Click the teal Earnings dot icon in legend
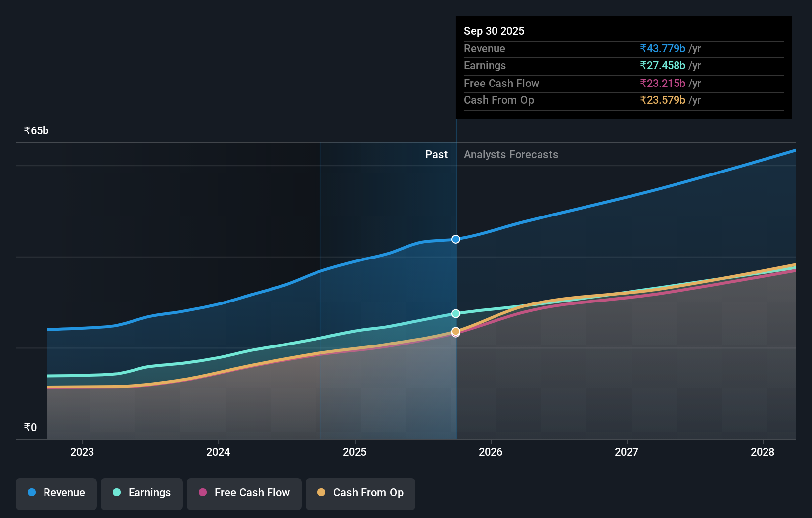Viewport: 812px width, 518px height. 116,493
